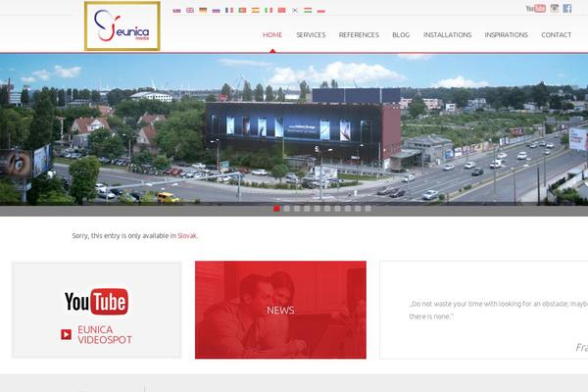588x392 pixels.
Task: Open the BLOG menu item
Action: [401, 35]
